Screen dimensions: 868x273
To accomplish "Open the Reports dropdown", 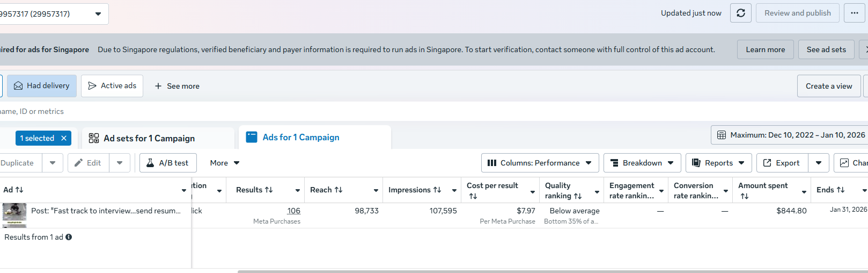I will click(x=718, y=163).
